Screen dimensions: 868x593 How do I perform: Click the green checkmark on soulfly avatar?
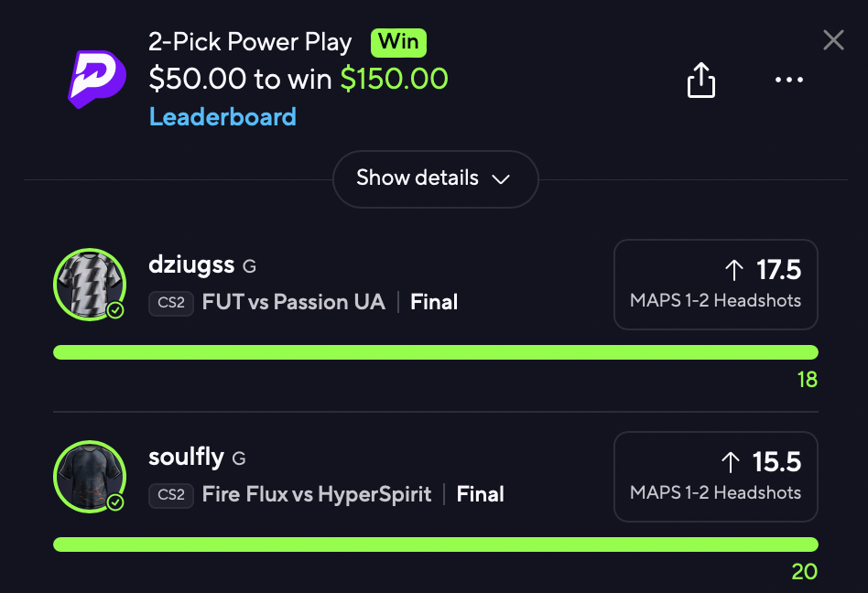pos(115,502)
